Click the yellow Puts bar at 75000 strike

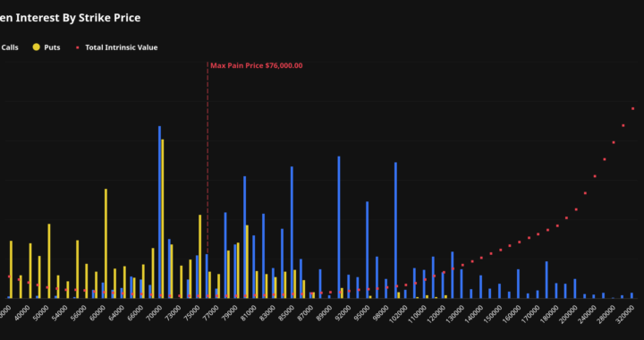[x=200, y=256]
